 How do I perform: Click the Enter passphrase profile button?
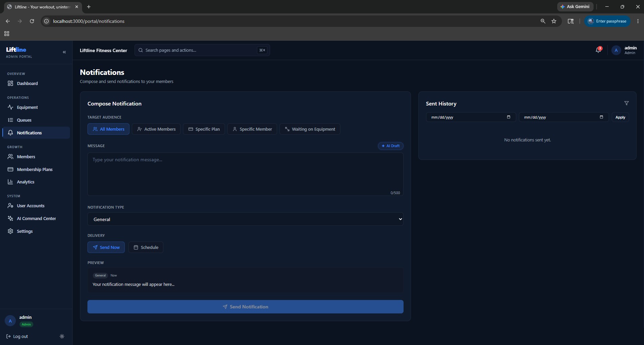click(x=607, y=21)
